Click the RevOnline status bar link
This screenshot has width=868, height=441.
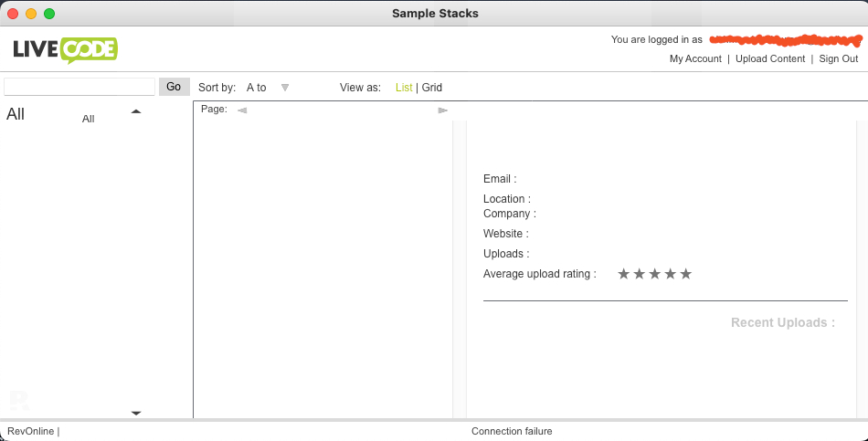pos(30,431)
